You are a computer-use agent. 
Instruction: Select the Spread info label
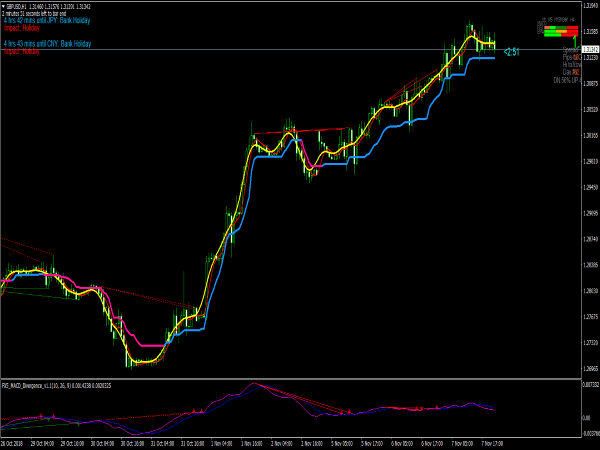click(570, 50)
